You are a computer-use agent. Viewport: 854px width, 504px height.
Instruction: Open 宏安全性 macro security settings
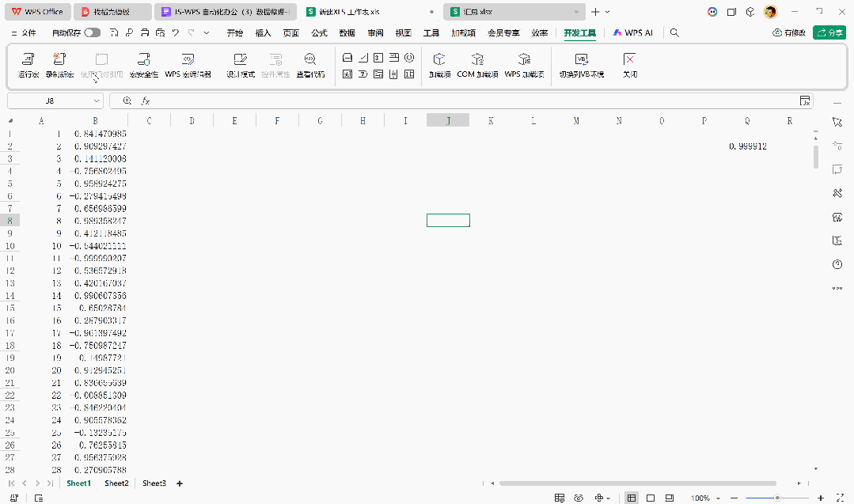(142, 63)
